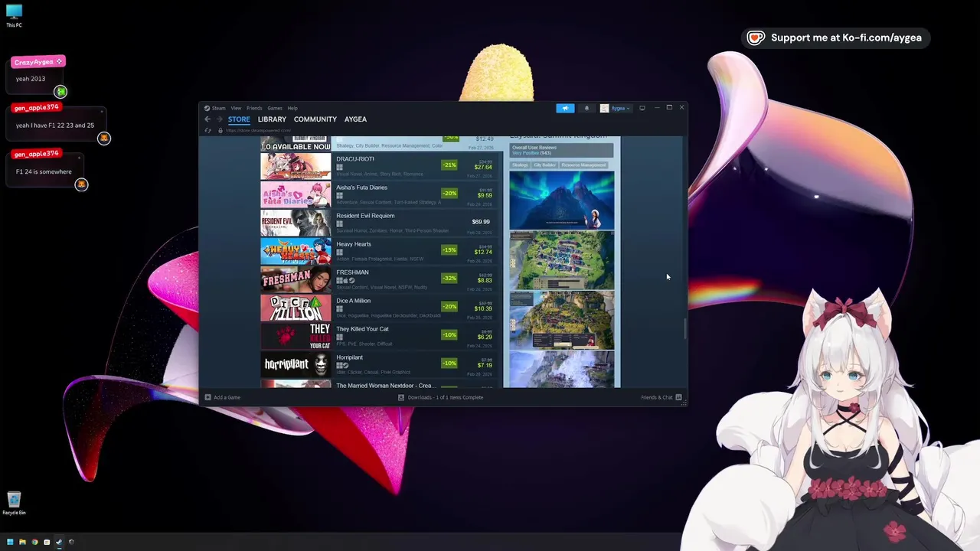
Task: Click the Very Positive review summary
Action: (531, 153)
